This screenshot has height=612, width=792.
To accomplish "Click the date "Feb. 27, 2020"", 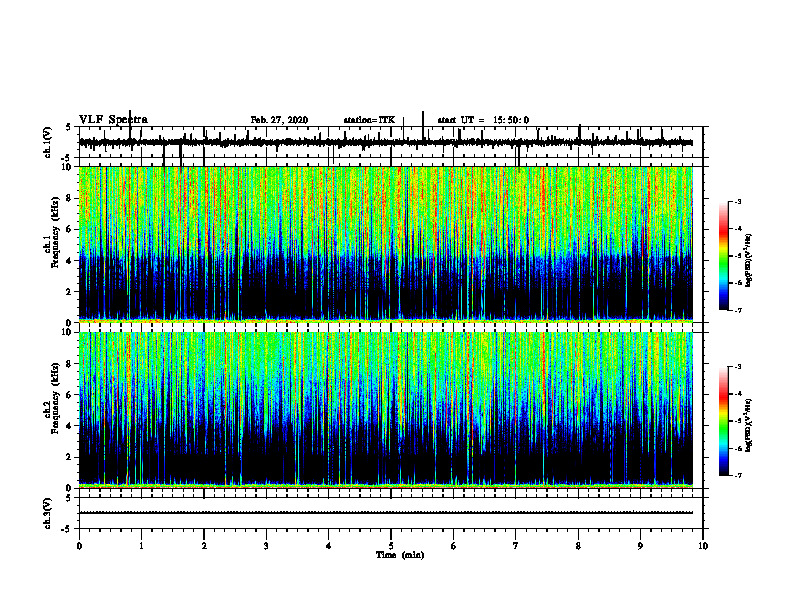I will pyautogui.click(x=279, y=120).
